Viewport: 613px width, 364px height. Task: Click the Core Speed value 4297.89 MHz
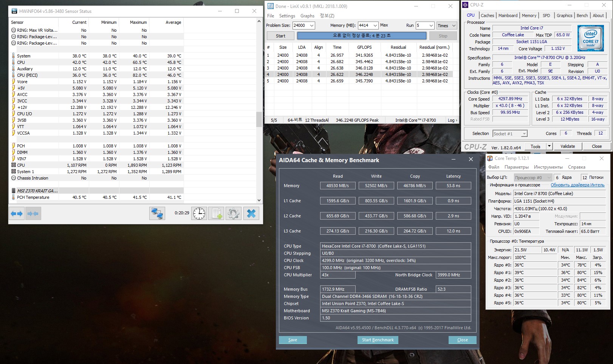510,99
